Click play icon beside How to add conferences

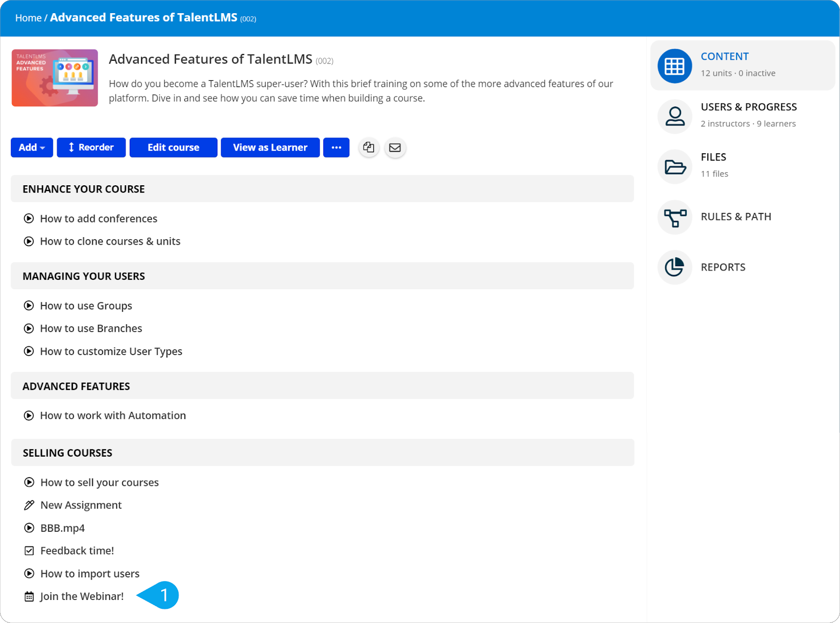(29, 218)
